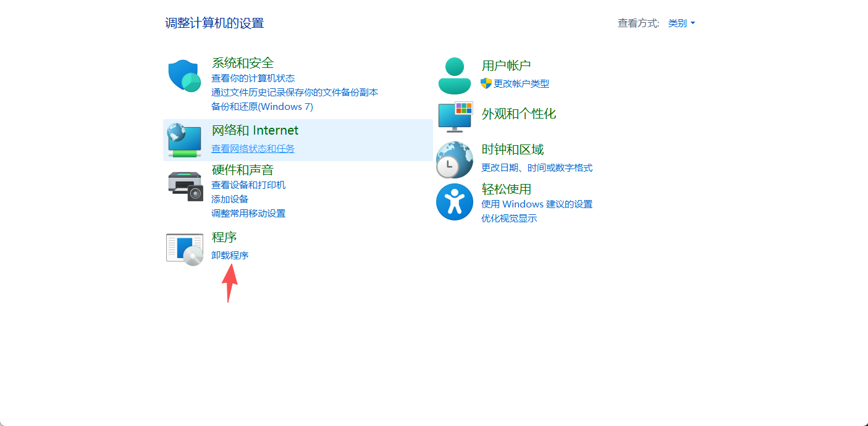This screenshot has width=868, height=426.
Task: Open 使用 Windows 建议的设置 link
Action: coord(537,204)
